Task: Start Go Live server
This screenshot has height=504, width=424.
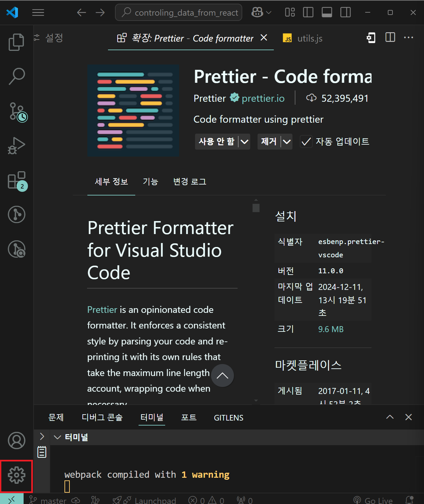Action: tap(373, 500)
